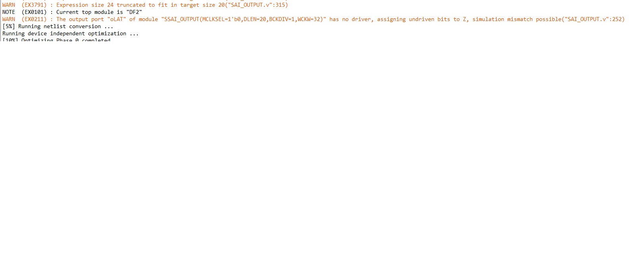Select the partially visible Optimizing Phase 0 line

click(x=56, y=40)
